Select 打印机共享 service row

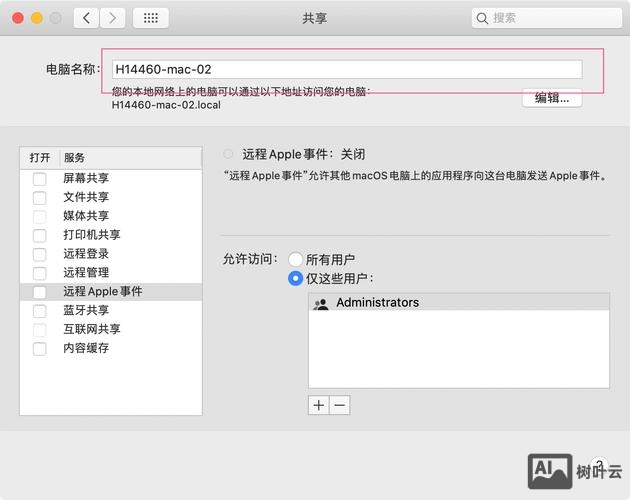click(111, 235)
